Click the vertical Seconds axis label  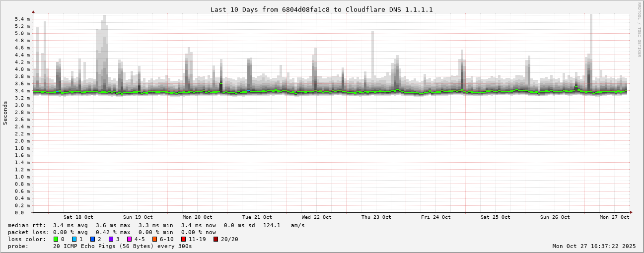tap(5, 113)
